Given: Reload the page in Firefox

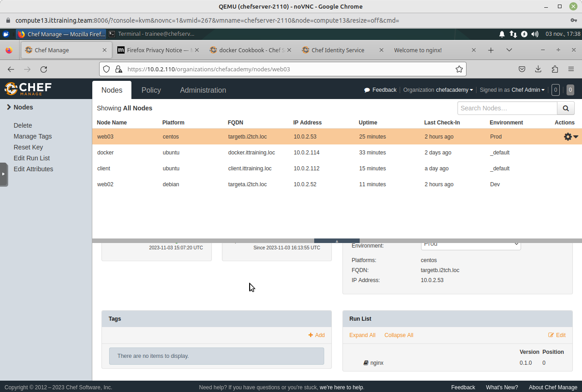Looking at the screenshot, I should coord(44,69).
